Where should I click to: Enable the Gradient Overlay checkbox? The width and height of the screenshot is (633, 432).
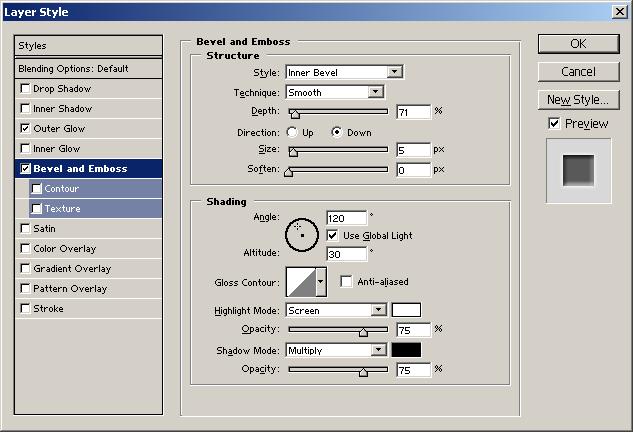coord(25,268)
